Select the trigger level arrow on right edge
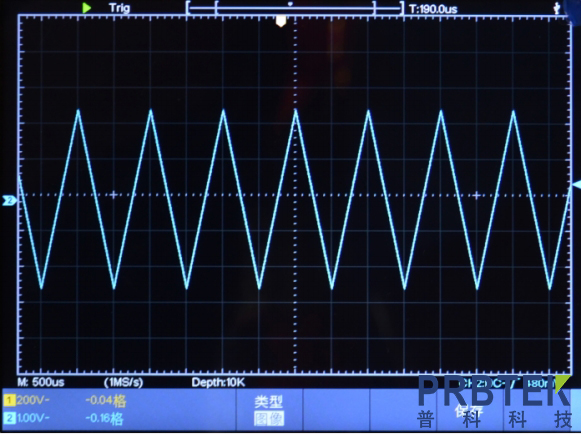This screenshot has width=581, height=434. 577,185
